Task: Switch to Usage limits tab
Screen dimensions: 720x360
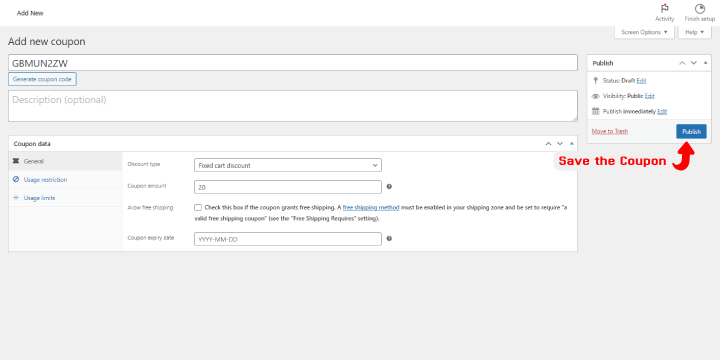Action: click(x=66, y=198)
